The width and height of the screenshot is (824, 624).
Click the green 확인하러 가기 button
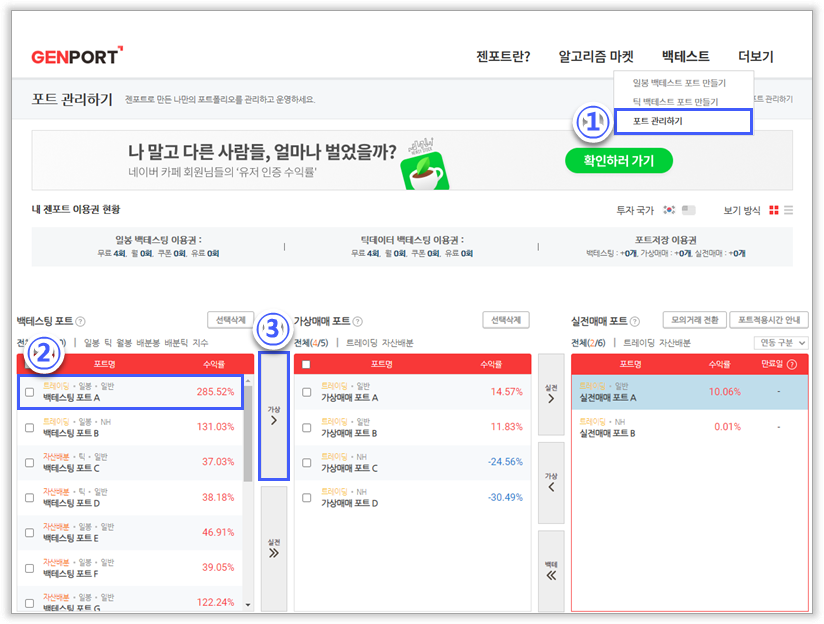[x=618, y=161]
